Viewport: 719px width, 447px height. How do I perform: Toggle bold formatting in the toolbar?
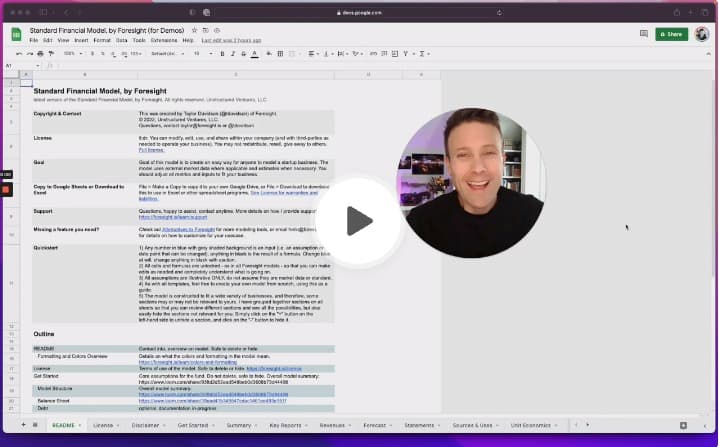pos(223,53)
